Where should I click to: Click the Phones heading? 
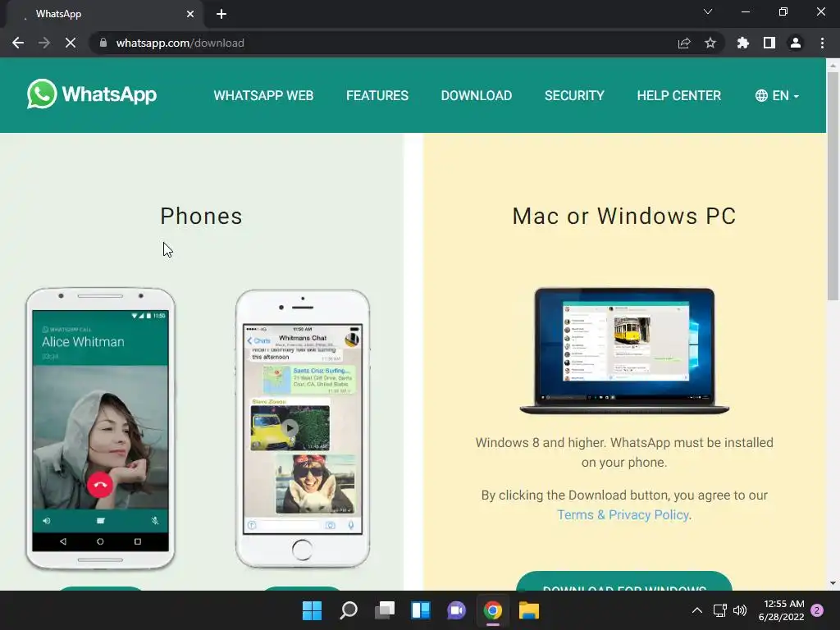coord(202,216)
